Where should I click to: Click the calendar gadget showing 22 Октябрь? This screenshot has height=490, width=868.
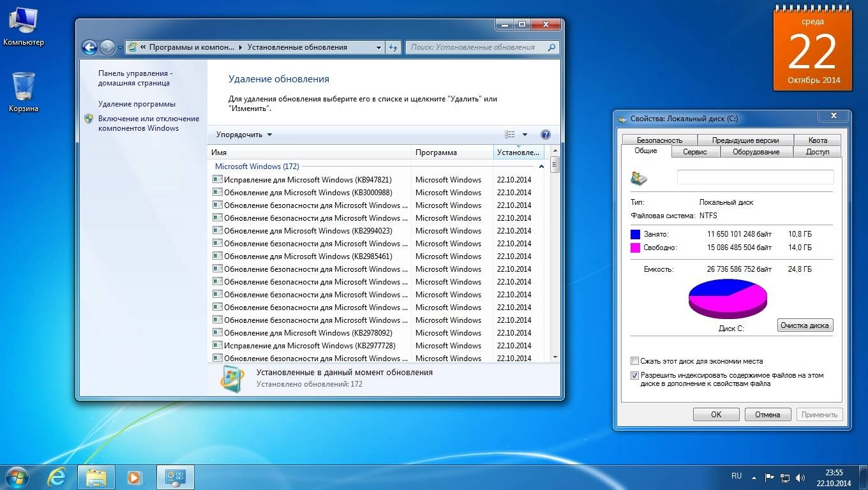(812, 50)
